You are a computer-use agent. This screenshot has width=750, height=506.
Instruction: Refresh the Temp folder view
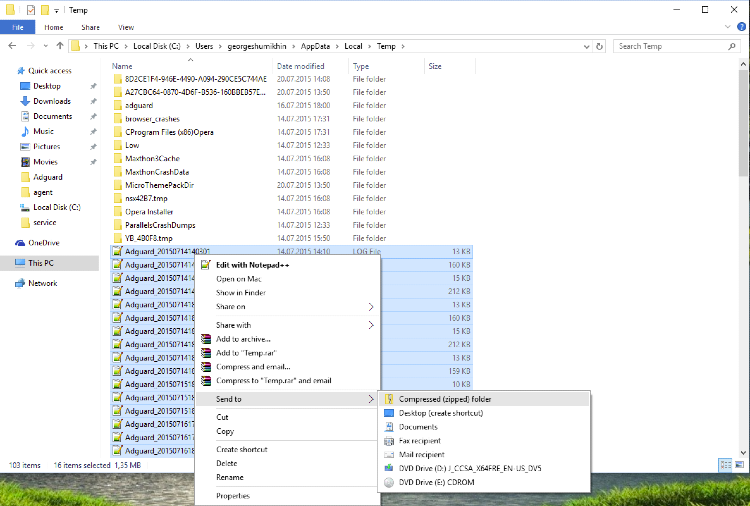(599, 46)
